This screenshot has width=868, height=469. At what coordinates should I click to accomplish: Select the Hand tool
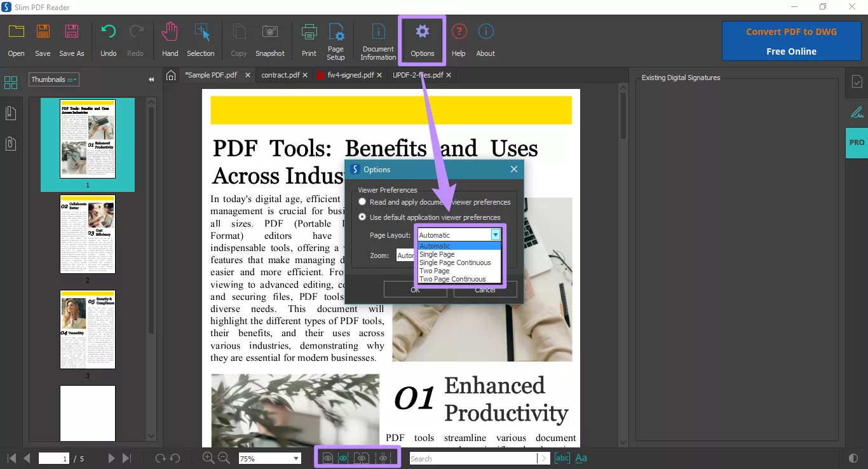169,38
